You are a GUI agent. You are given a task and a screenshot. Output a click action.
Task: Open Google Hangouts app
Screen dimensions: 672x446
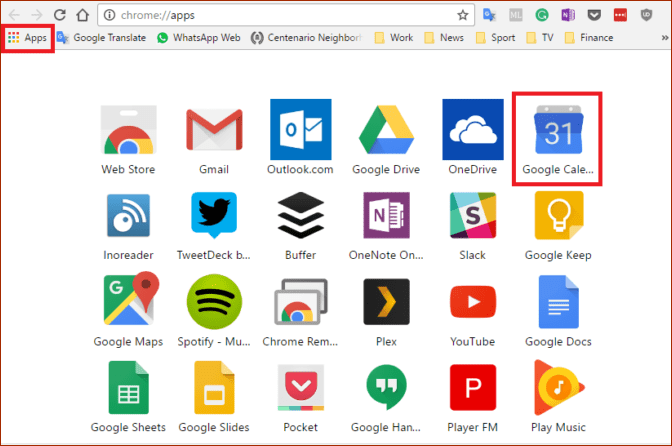click(x=386, y=398)
